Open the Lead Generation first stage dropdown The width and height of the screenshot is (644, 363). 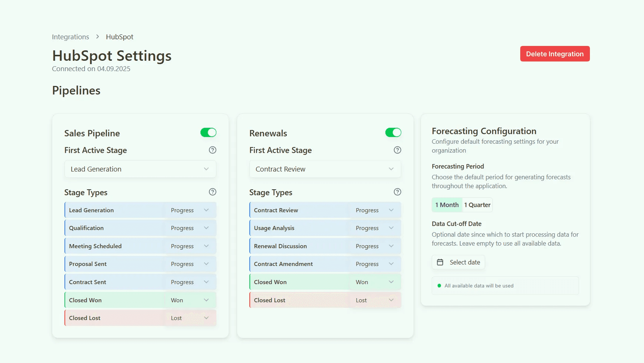pos(140,169)
